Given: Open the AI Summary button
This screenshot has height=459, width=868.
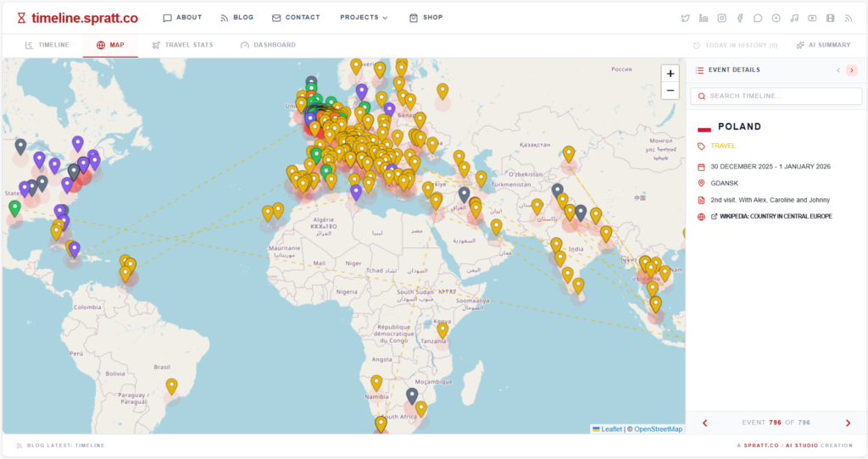Looking at the screenshot, I should point(823,45).
